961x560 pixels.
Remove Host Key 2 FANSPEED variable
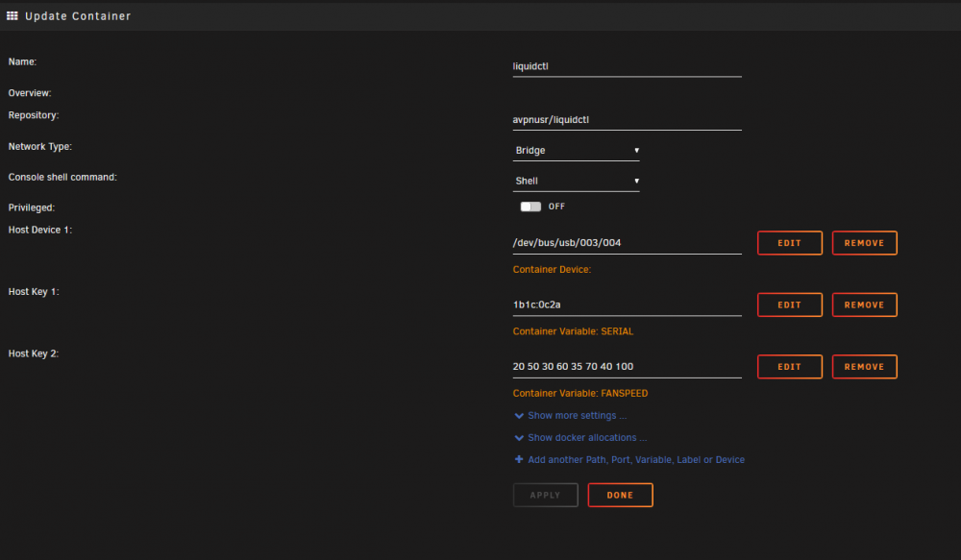(x=864, y=367)
